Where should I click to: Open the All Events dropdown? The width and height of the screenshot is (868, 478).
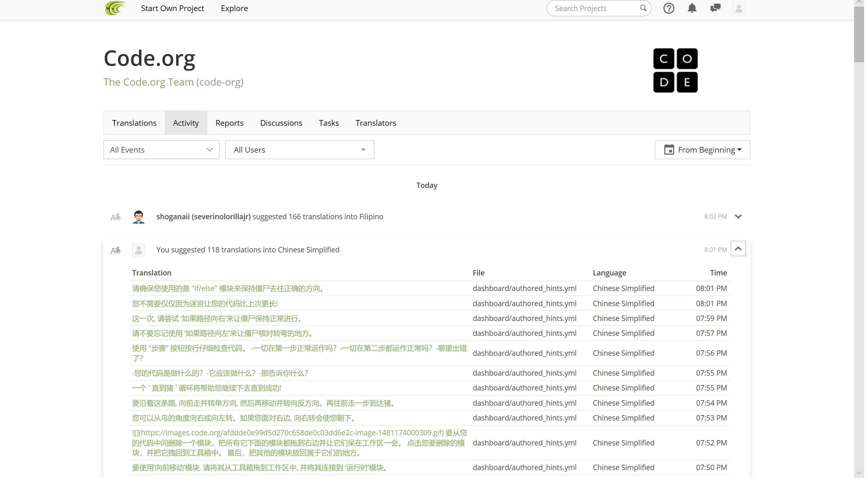click(161, 149)
